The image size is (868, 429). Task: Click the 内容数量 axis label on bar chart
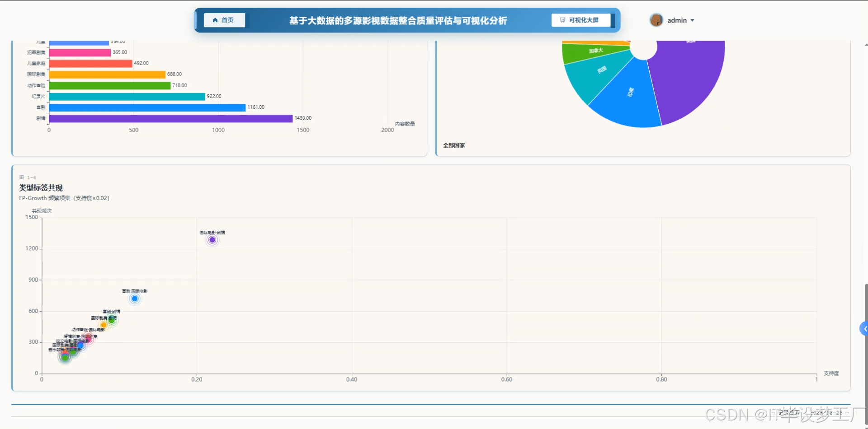coord(405,124)
